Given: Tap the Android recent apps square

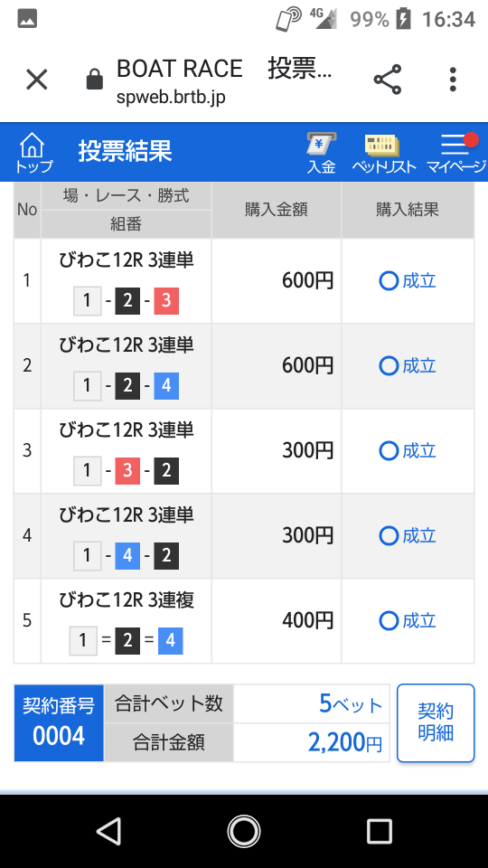Looking at the screenshot, I should click(379, 831).
